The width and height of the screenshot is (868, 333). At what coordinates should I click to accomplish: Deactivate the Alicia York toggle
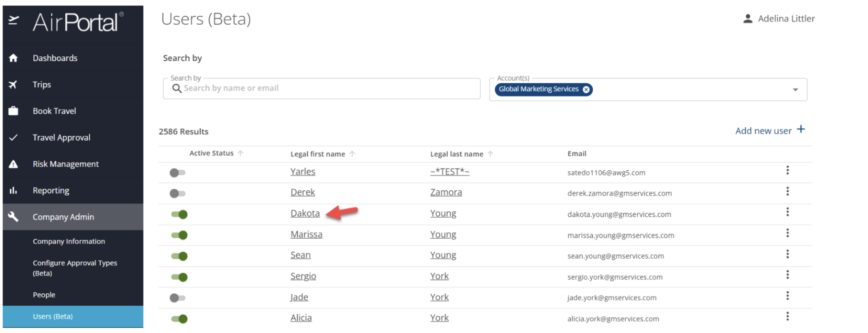pos(179,319)
